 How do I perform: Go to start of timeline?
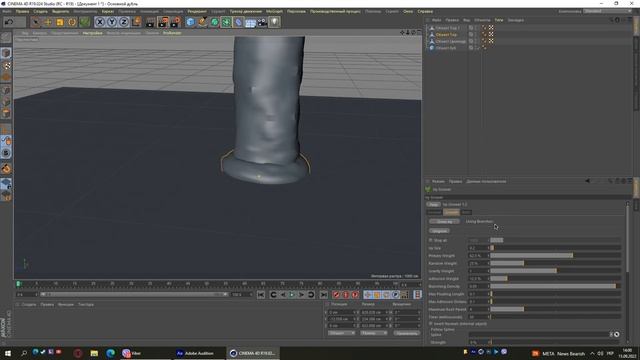pyautogui.click(x=261, y=294)
